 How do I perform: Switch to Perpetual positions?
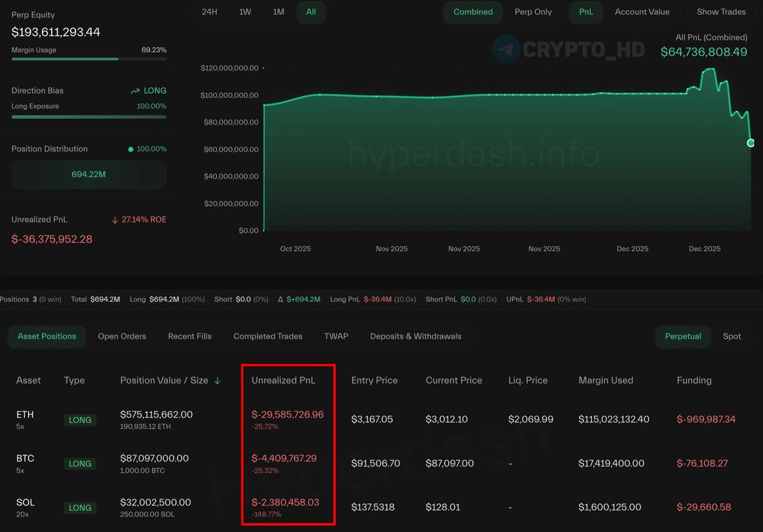[x=683, y=336]
